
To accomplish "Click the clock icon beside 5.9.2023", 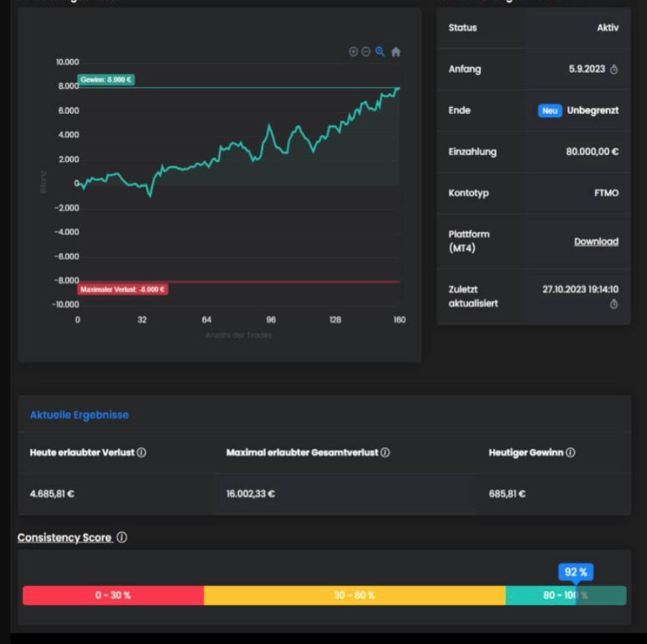I will pos(614,69).
